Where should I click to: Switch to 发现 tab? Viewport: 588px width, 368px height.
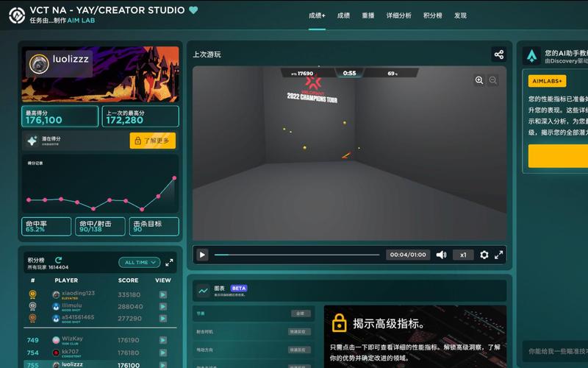tap(460, 15)
